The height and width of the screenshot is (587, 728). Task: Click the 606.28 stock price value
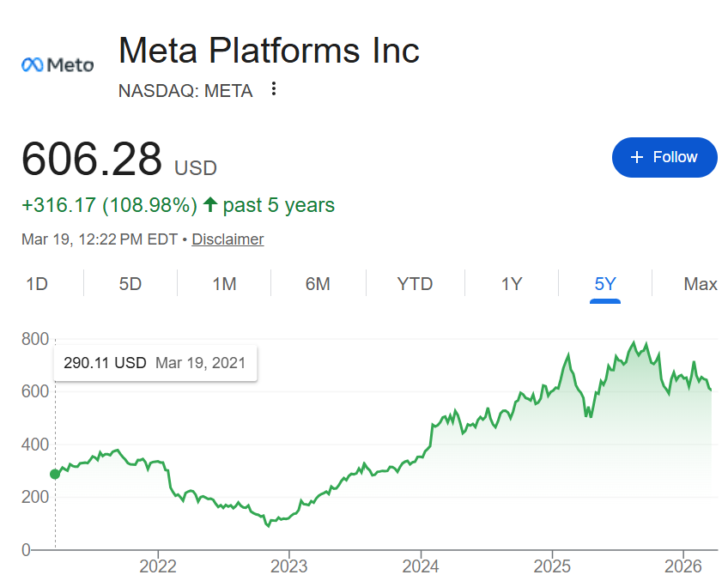(x=92, y=160)
